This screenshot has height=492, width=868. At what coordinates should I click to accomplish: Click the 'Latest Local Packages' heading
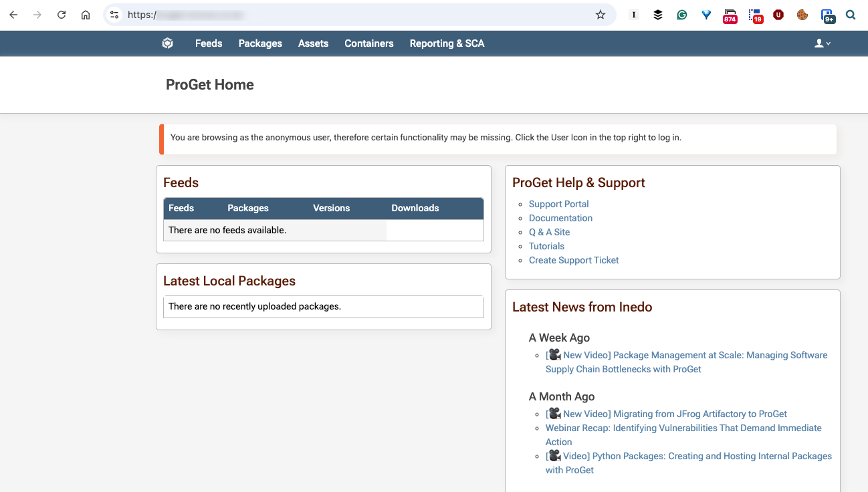(x=229, y=281)
